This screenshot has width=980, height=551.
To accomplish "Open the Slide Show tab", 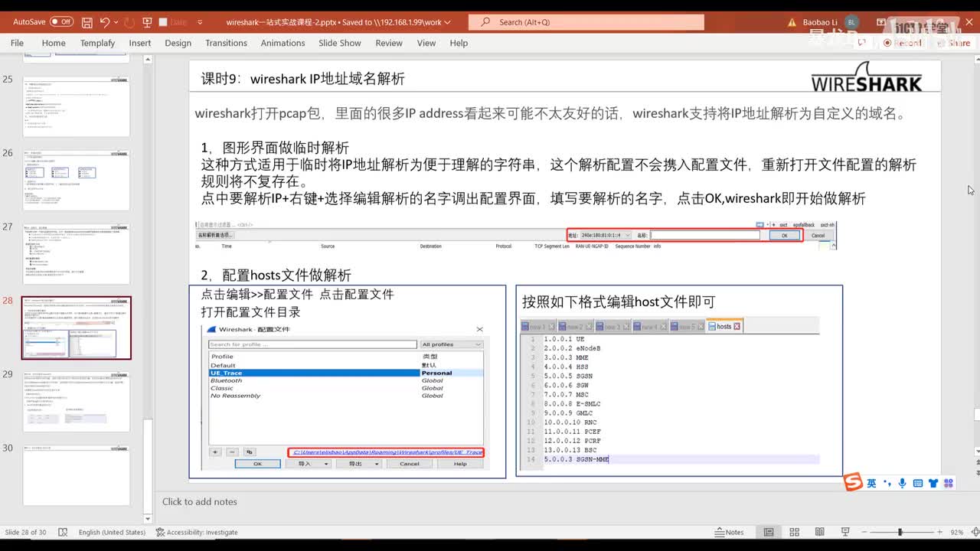I will (x=340, y=43).
